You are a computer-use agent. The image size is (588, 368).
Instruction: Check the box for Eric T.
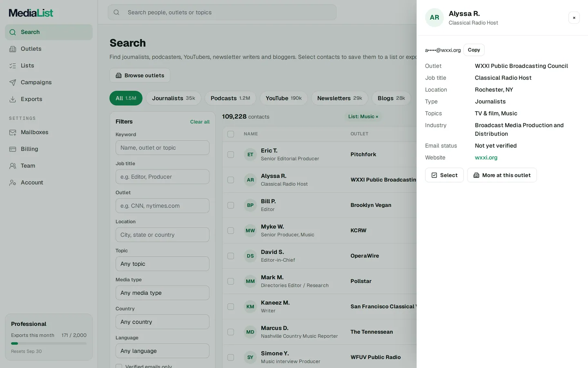click(231, 155)
